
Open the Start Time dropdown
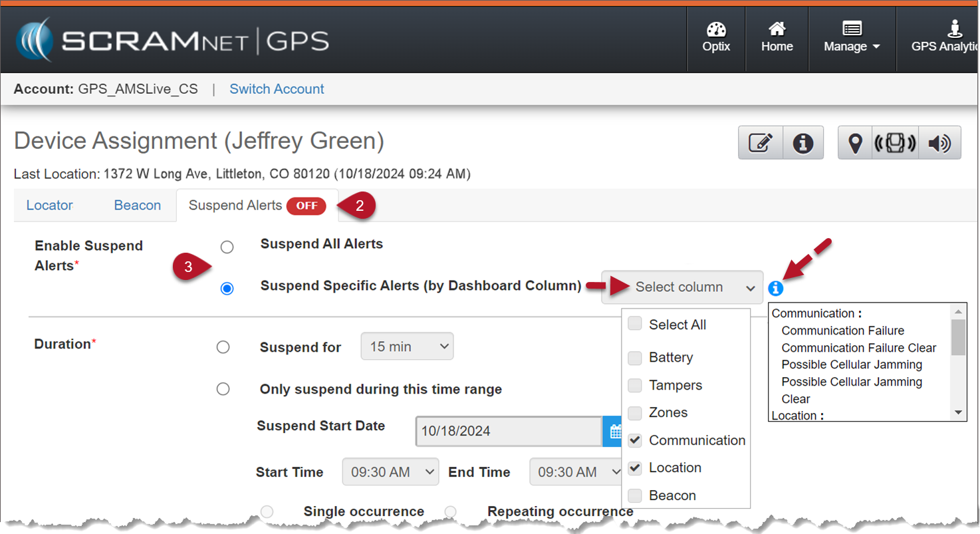point(390,472)
